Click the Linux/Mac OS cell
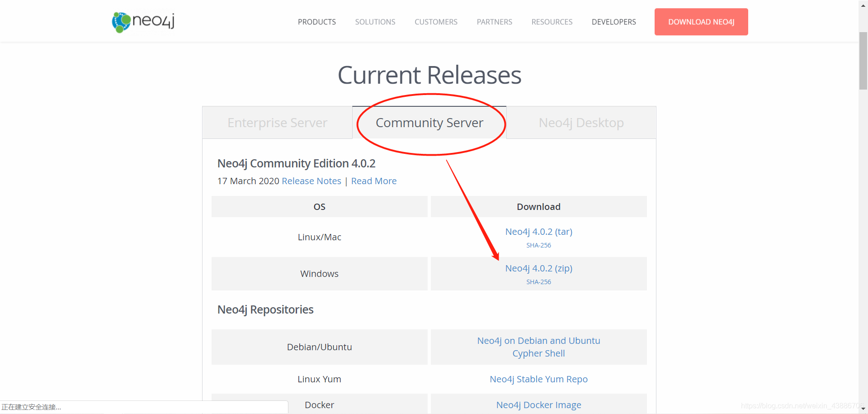Image resolution: width=868 pixels, height=414 pixels. point(319,237)
